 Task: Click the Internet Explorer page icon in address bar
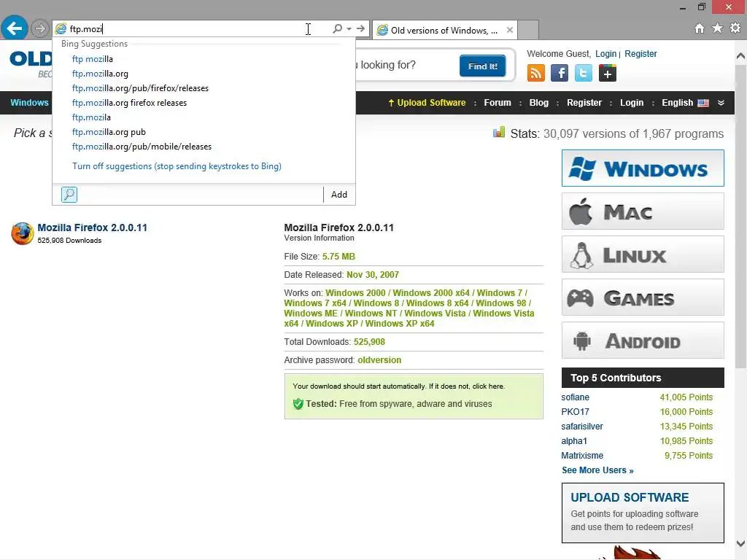pyautogui.click(x=61, y=28)
